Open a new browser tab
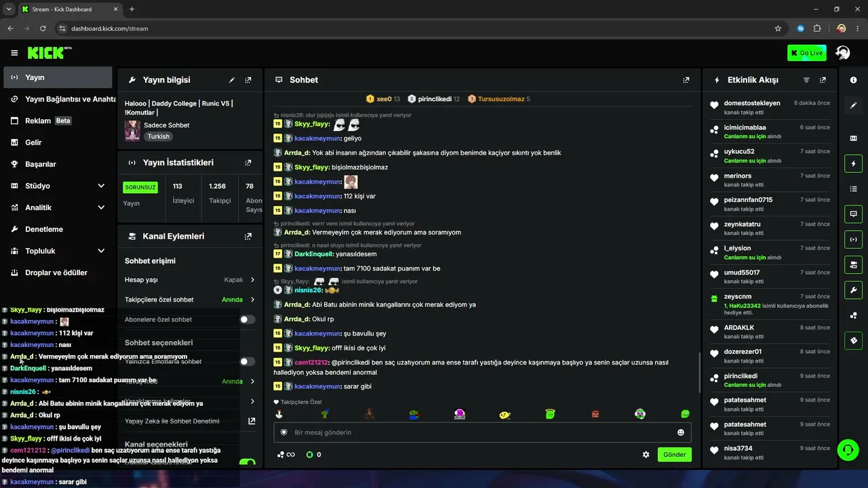The image size is (868, 488). pyautogui.click(x=132, y=9)
